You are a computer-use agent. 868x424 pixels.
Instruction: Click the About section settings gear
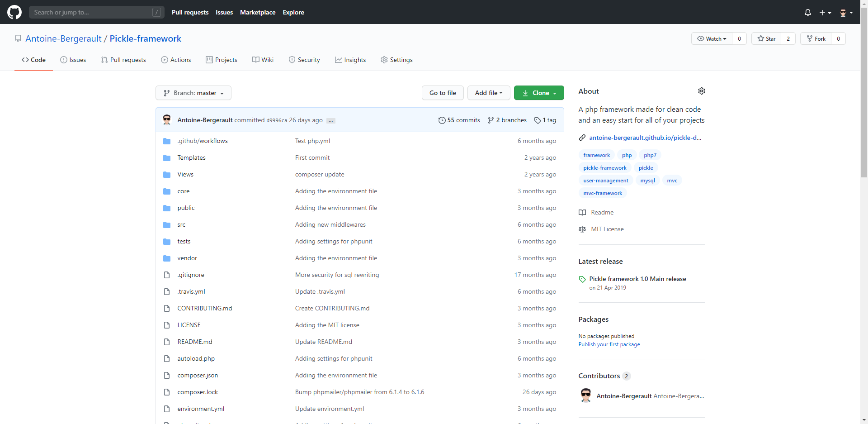pos(701,91)
